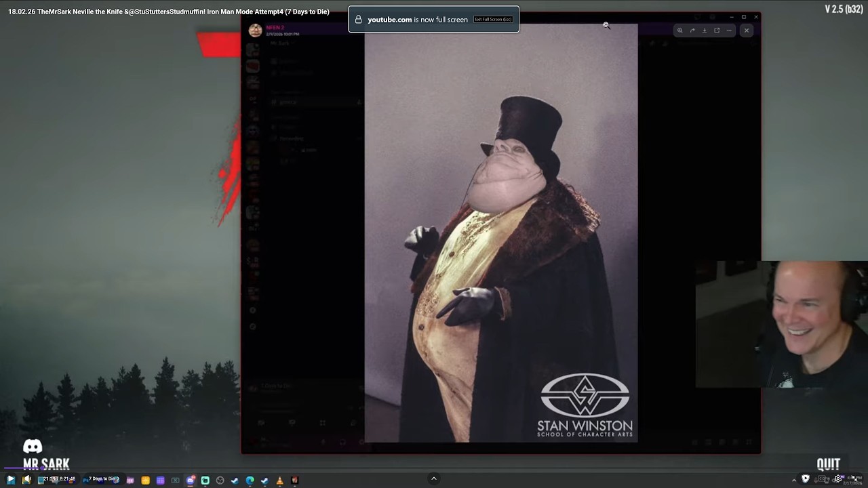
Task: Open more options ellipsis in image viewer
Action: click(729, 30)
